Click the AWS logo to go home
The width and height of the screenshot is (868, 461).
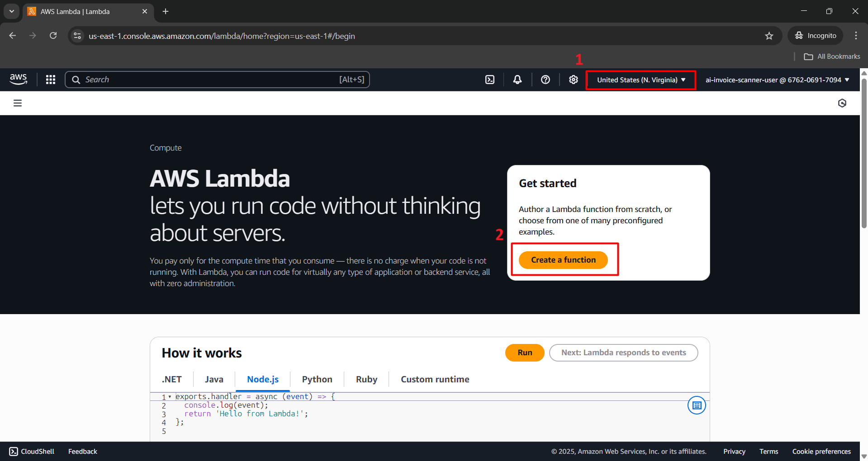pyautogui.click(x=18, y=79)
